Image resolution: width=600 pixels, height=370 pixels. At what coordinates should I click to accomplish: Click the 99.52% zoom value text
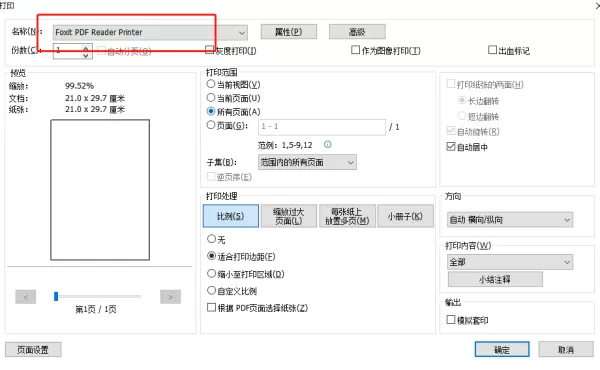pyautogui.click(x=79, y=86)
